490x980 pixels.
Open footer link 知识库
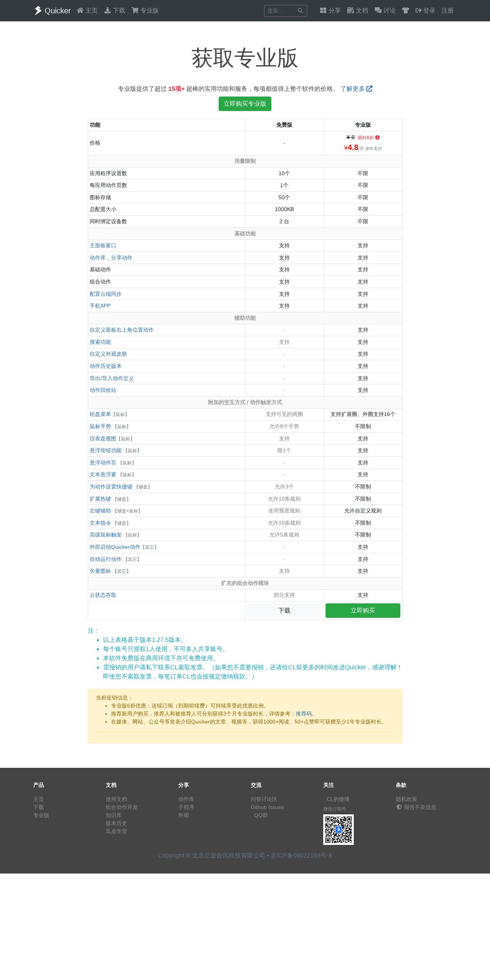[x=114, y=815]
